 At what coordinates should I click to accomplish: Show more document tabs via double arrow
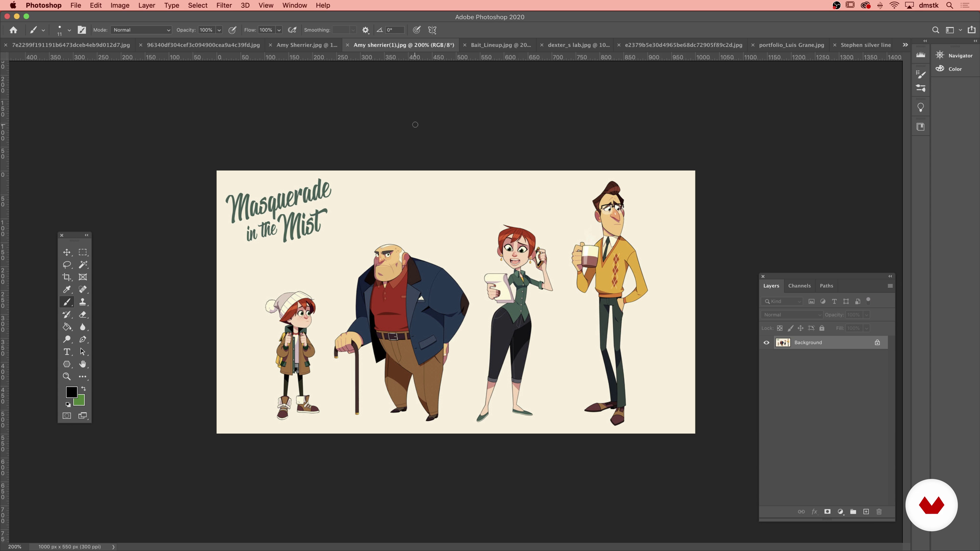pos(905,45)
